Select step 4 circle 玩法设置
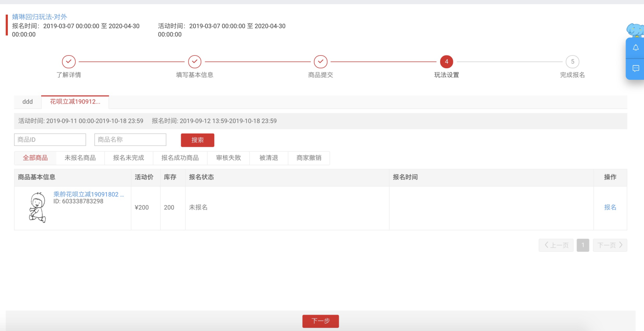 coord(447,62)
